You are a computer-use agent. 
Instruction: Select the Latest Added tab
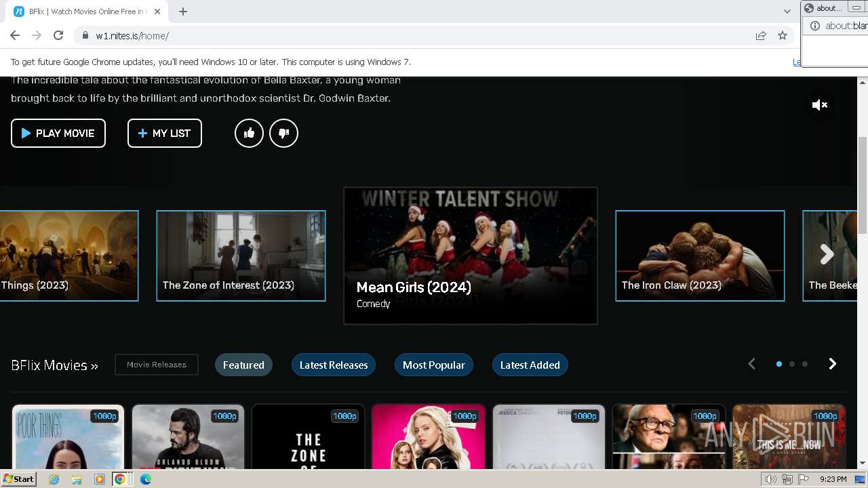coord(530,365)
